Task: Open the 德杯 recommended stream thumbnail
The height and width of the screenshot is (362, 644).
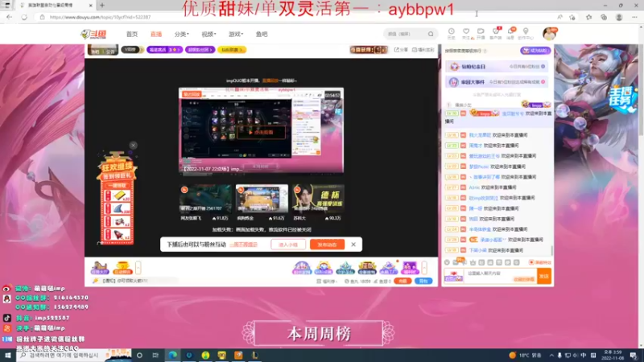Action: 318,198
